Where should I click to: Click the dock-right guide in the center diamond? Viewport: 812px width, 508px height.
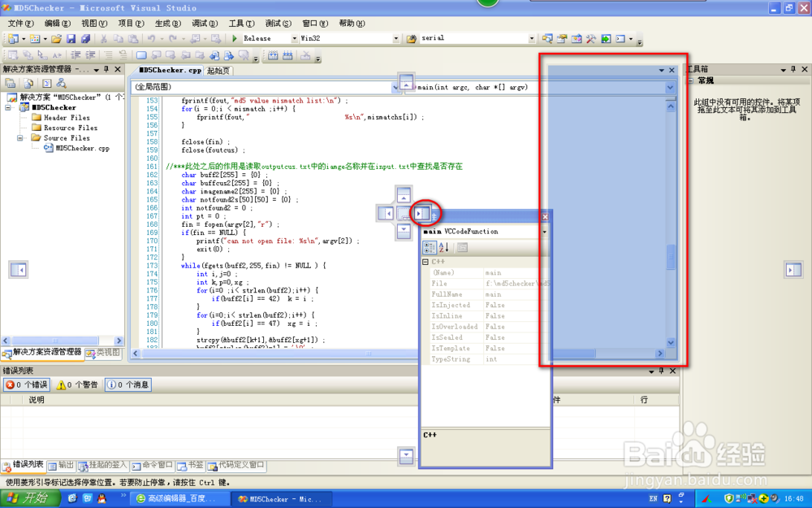coord(422,213)
